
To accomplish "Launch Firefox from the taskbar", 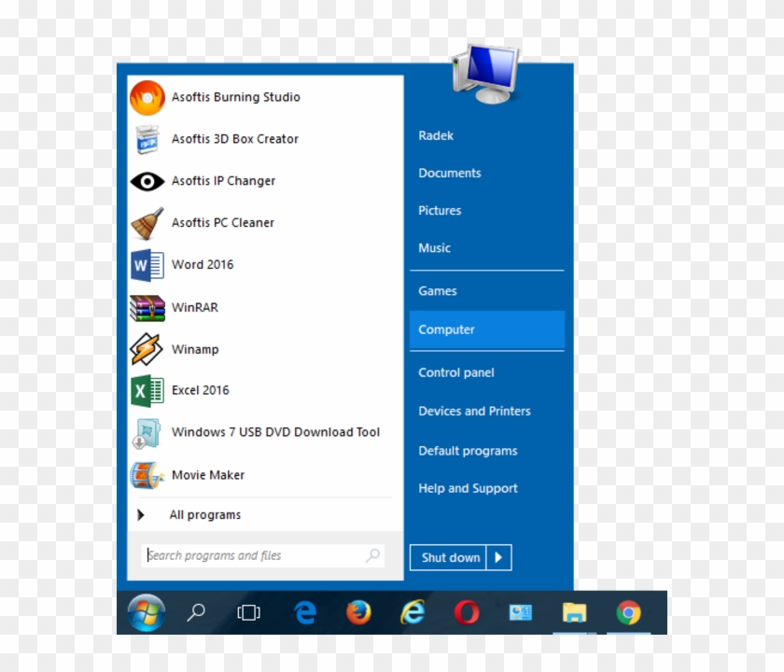I will (x=358, y=612).
